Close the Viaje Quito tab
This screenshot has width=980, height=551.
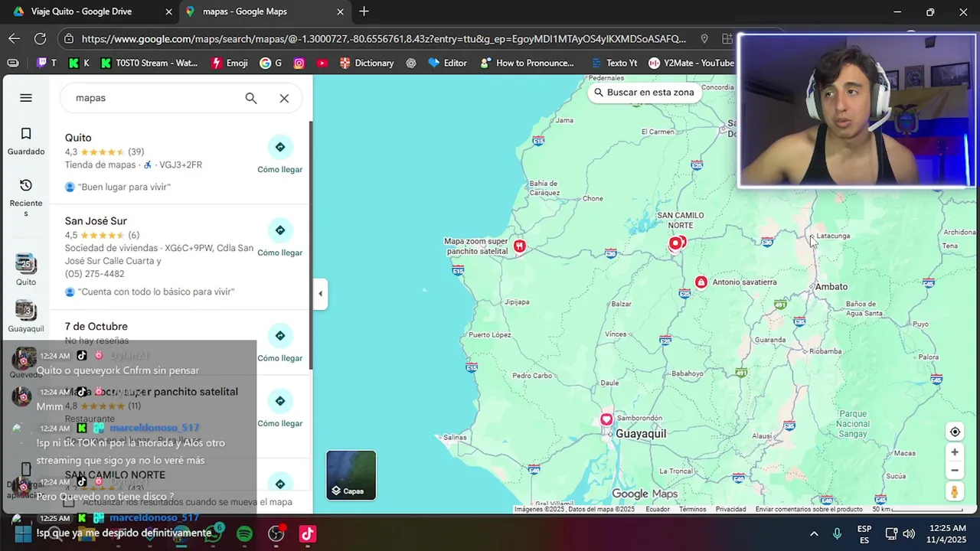[x=169, y=11]
